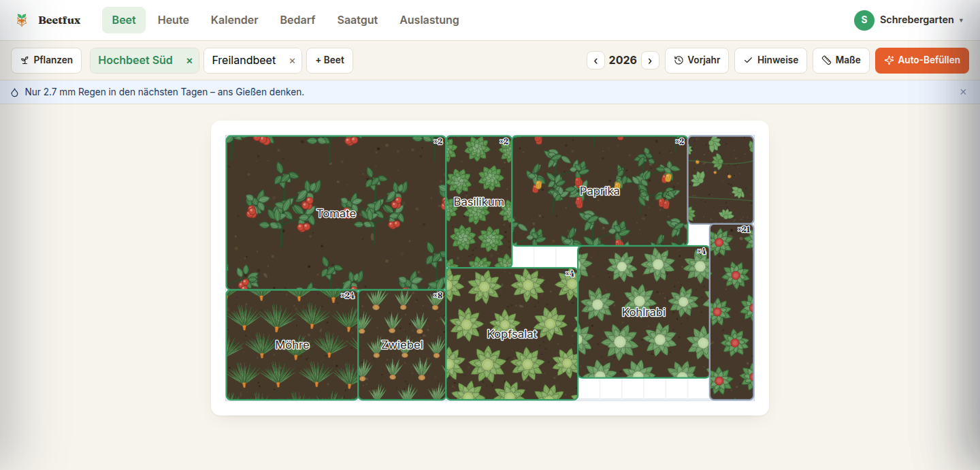Viewport: 980px width, 470px height.
Task: Select the Zwiebel planting patch
Action: (x=402, y=345)
